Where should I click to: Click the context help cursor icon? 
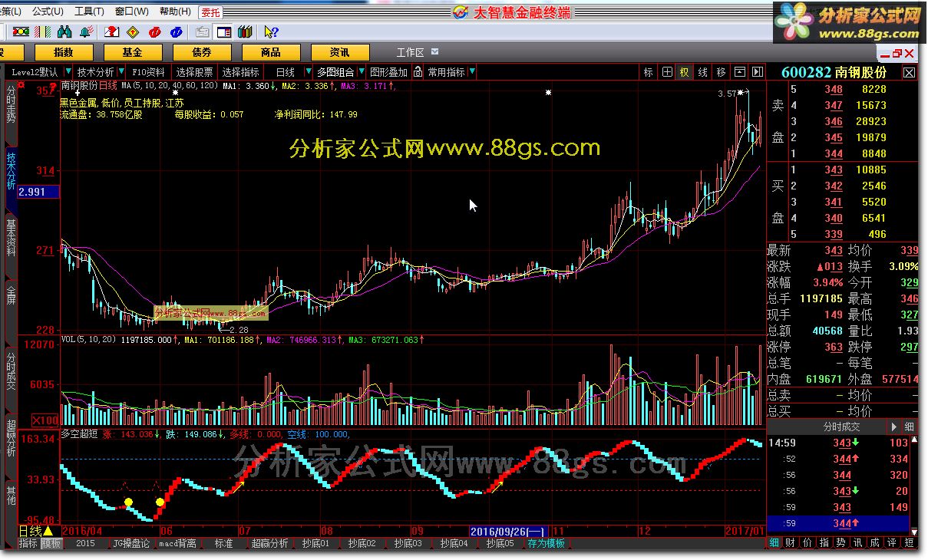[x=271, y=31]
